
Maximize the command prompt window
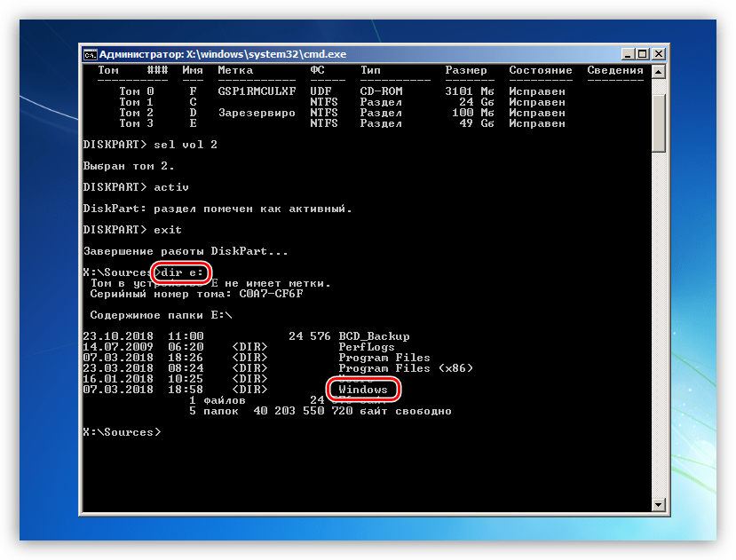coord(643,54)
